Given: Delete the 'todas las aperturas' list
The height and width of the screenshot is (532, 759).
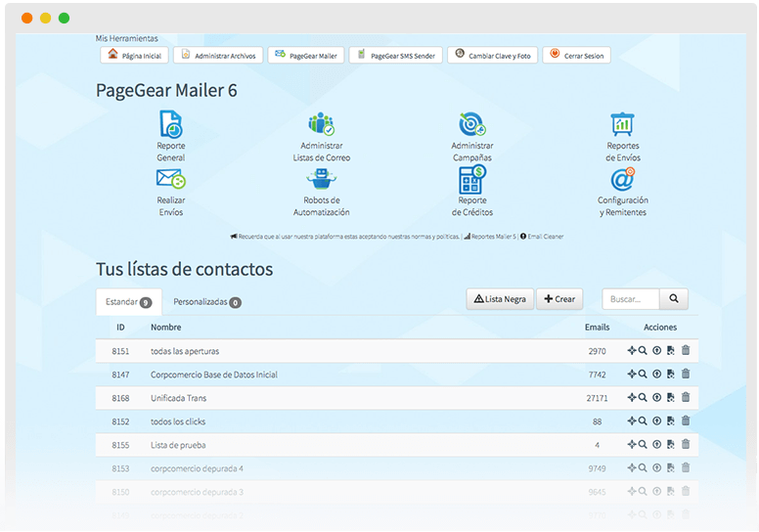Looking at the screenshot, I should (686, 350).
